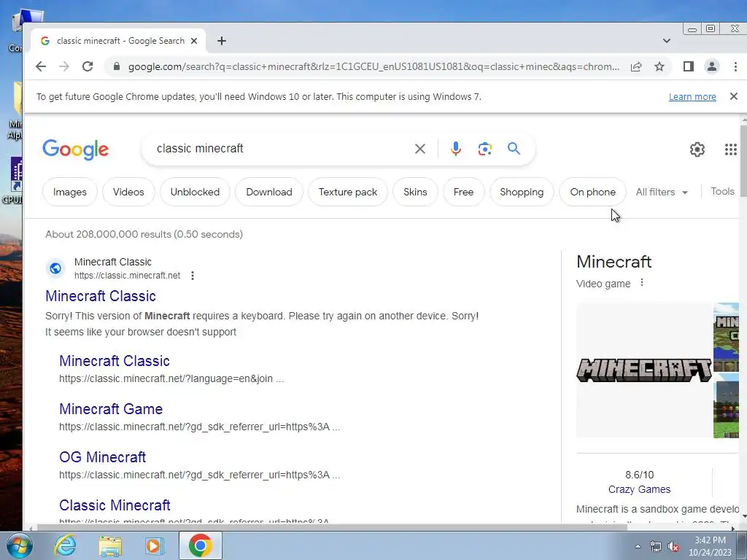Screen dimensions: 747x560
Task: Open Google quick settings gear
Action: pos(697,149)
